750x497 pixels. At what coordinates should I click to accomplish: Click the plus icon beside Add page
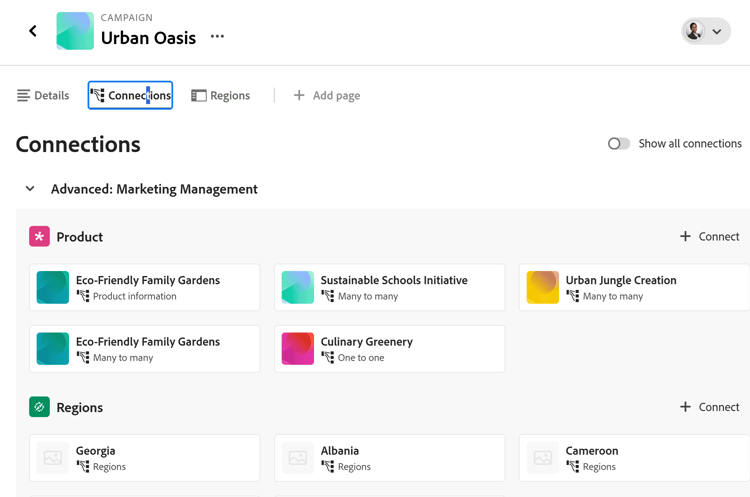(299, 95)
